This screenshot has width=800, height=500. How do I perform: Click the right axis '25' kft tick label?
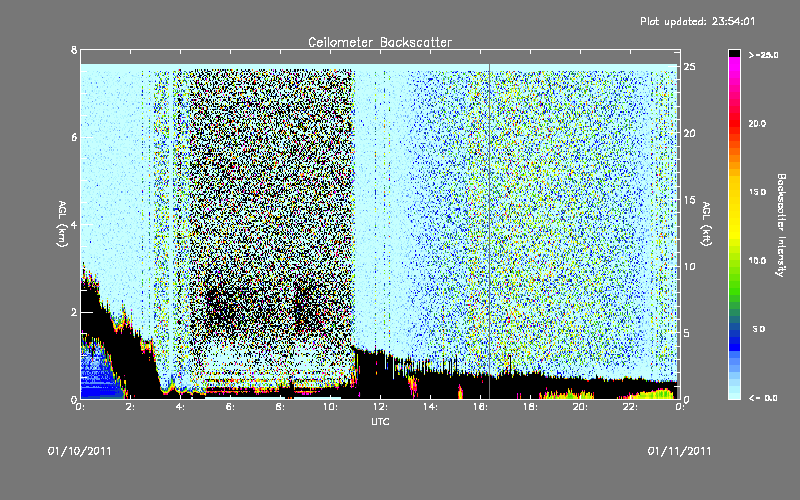689,67
